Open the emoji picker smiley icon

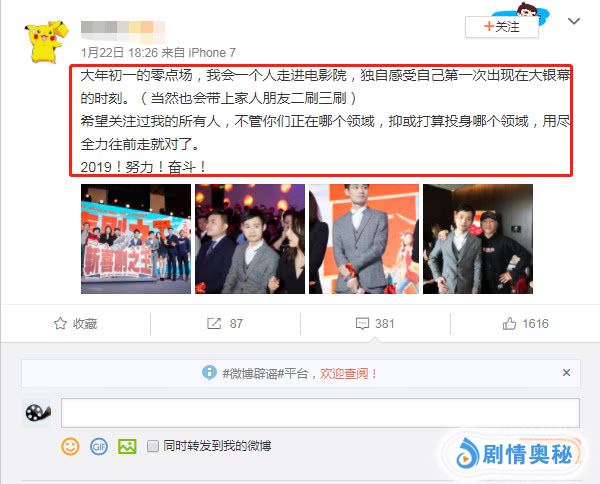(70, 446)
